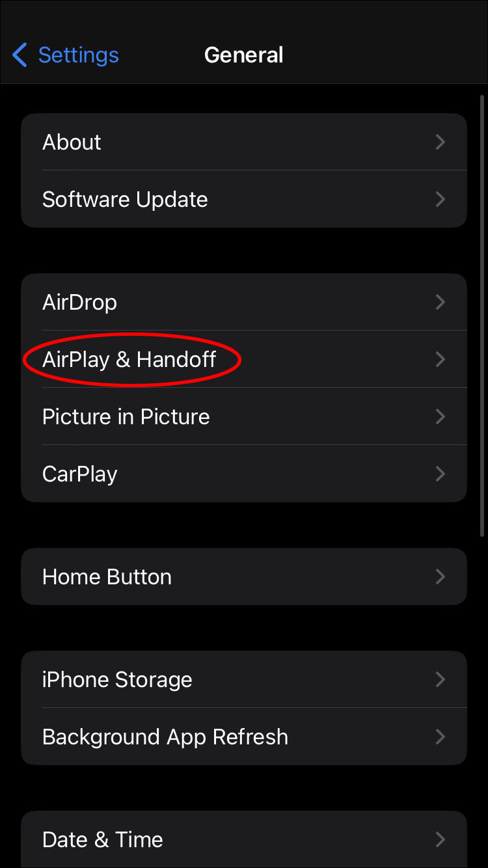This screenshot has height=868, width=488.
Task: Open iPhone Storage
Action: click(x=244, y=679)
